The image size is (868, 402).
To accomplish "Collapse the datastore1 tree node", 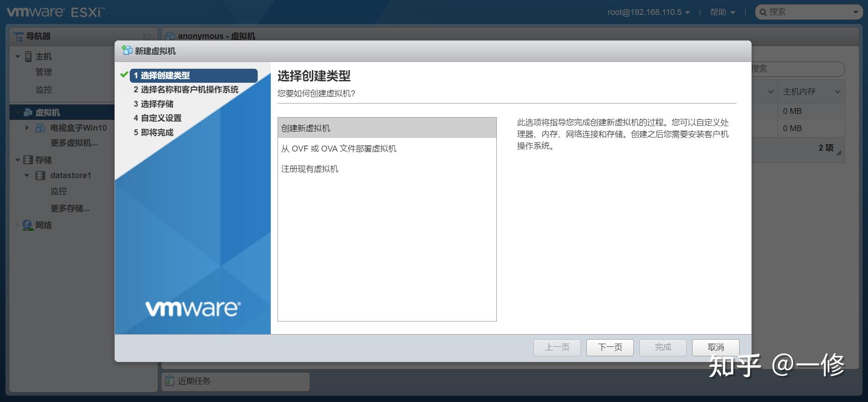I will [x=27, y=175].
